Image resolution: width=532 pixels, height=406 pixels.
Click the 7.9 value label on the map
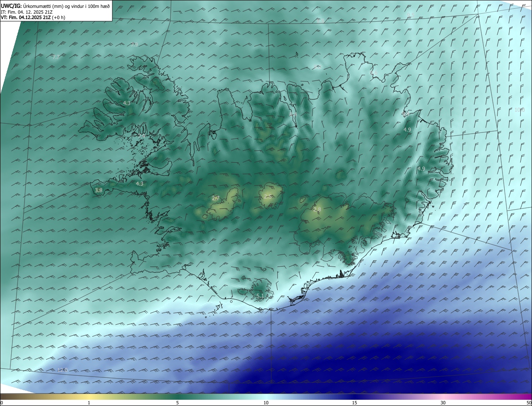(134, 44)
